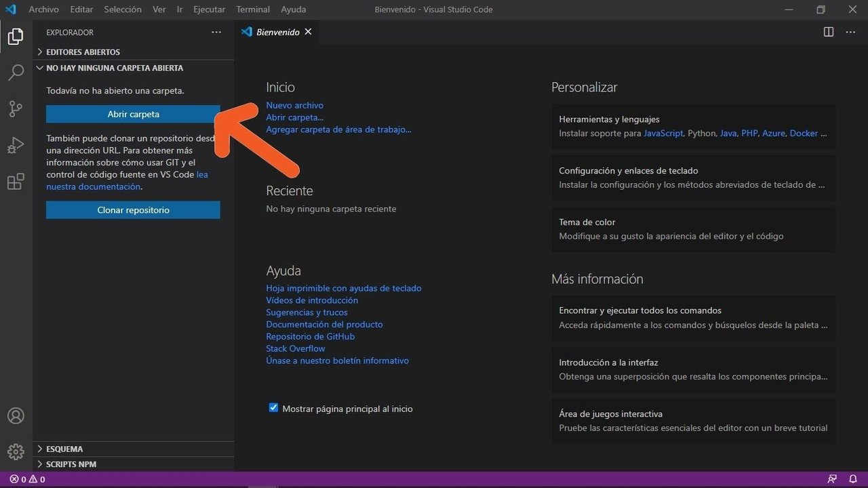Open the Terminal menu
Viewport: 868px width, 488px height.
pyautogui.click(x=252, y=9)
